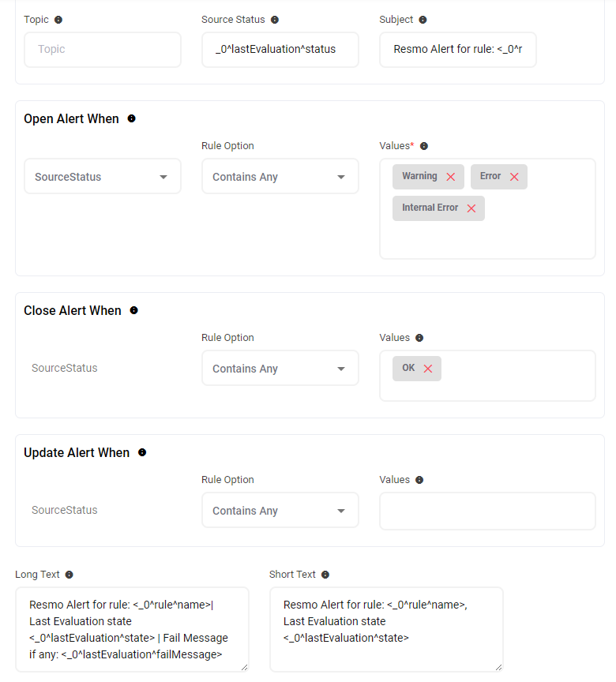Remove the Warning tag from Values
The image size is (616, 682).
pos(451,177)
